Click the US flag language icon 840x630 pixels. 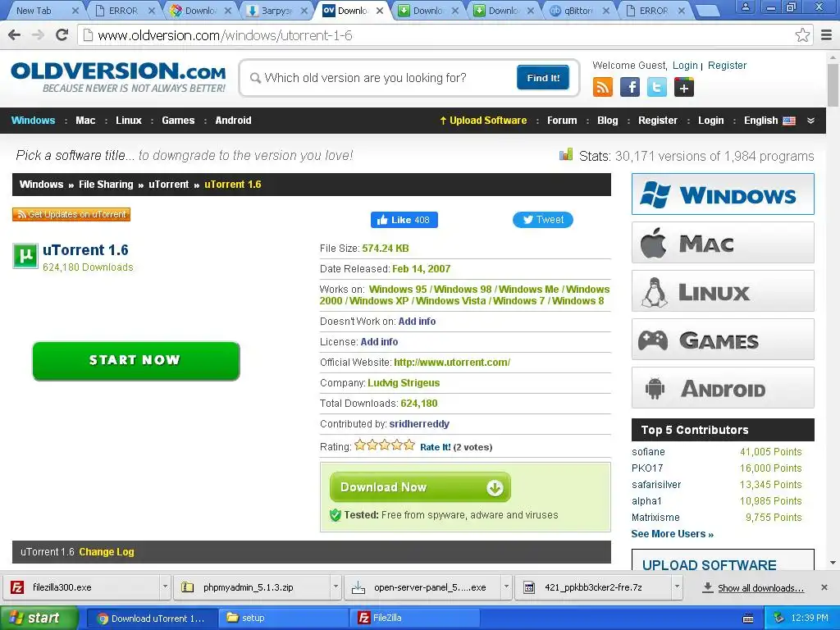point(789,121)
